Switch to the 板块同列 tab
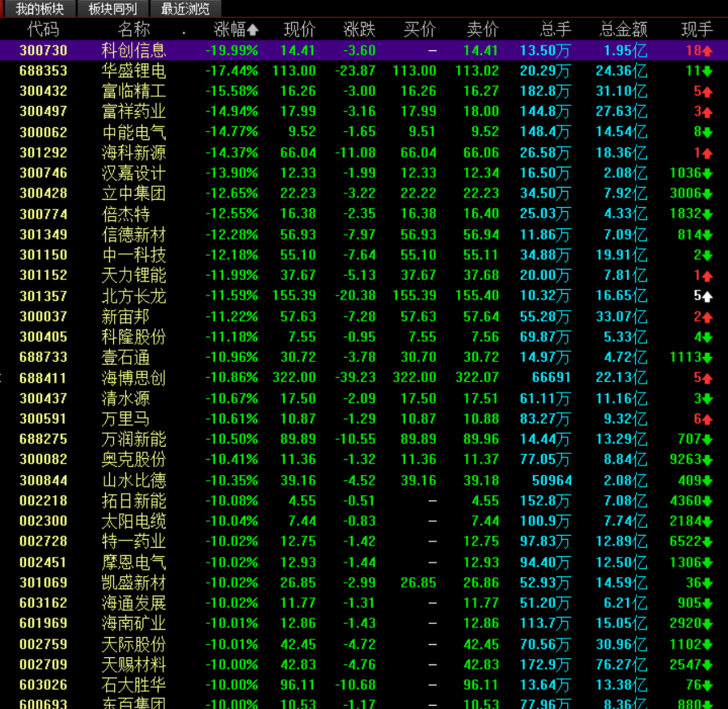The image size is (728, 709). (x=112, y=9)
